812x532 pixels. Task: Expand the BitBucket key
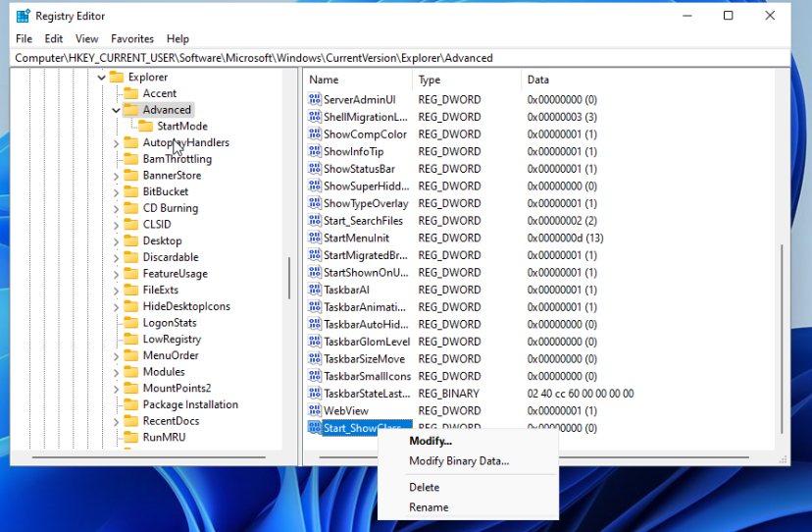pos(116,192)
